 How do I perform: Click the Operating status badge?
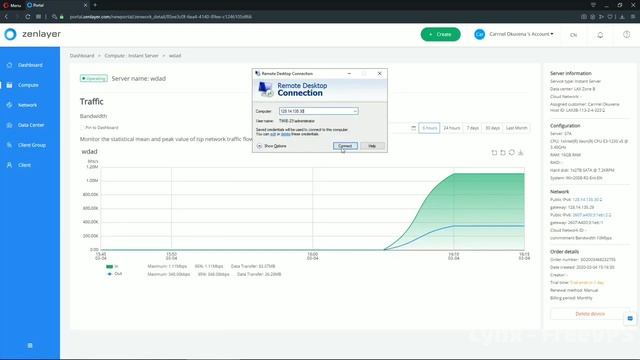[x=94, y=78]
